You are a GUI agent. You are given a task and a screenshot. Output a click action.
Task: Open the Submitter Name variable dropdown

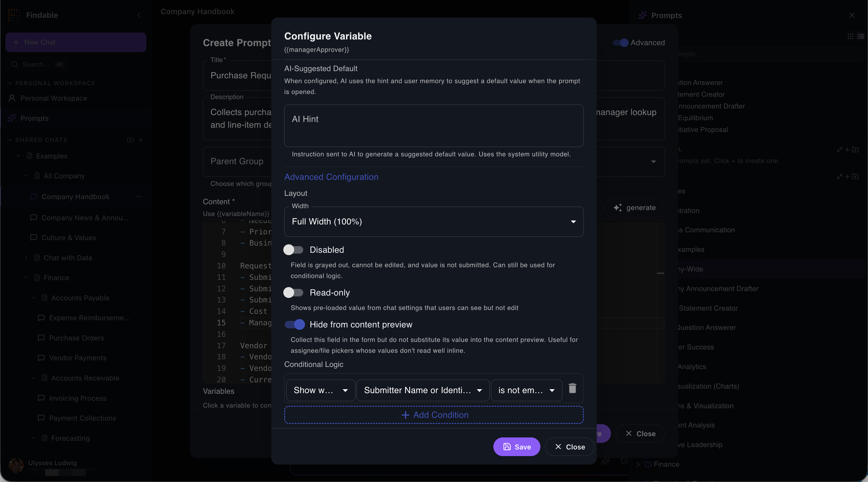[x=423, y=390]
